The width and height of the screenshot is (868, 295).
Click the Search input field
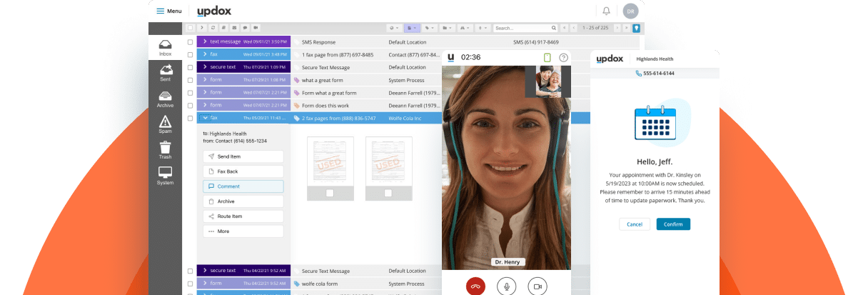pyautogui.click(x=525, y=28)
